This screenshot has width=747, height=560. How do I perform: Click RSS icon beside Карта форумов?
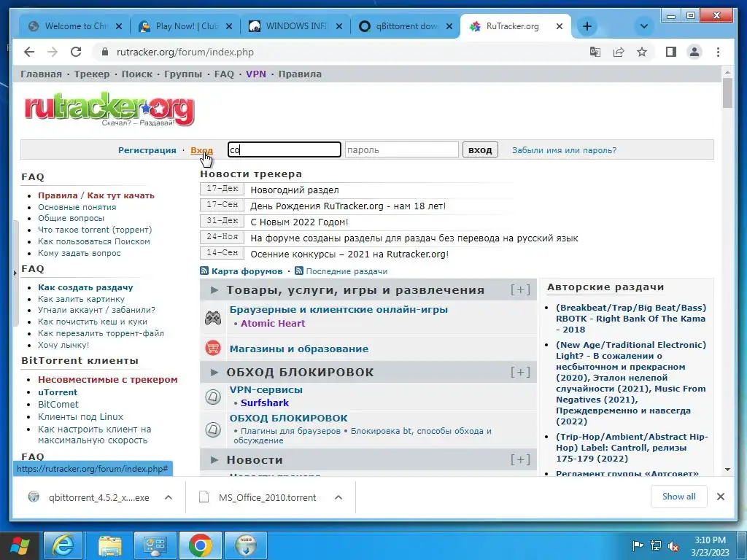[204, 271]
